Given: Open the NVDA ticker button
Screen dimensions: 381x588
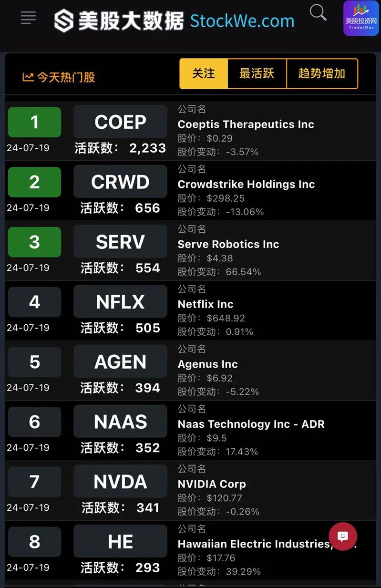Looking at the screenshot, I should [120, 482].
